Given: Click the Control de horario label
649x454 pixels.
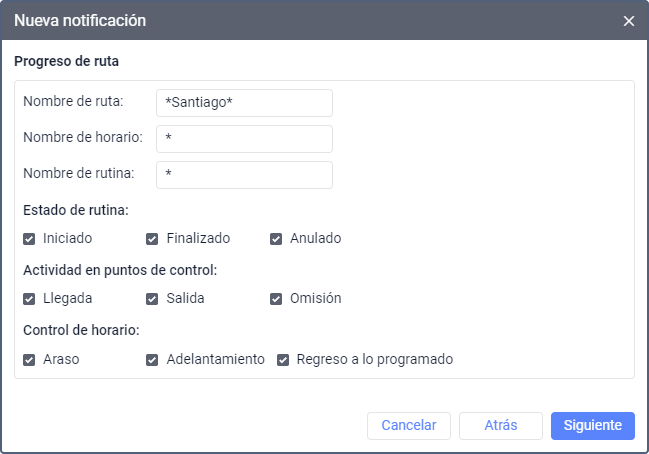Looking at the screenshot, I should pyautogui.click(x=81, y=330).
